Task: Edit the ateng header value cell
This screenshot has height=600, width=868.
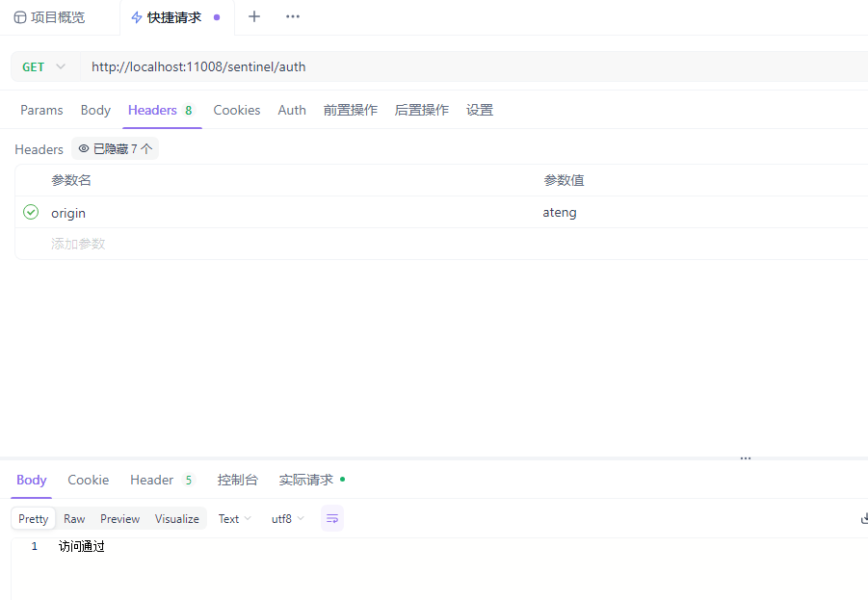Action: [560, 212]
